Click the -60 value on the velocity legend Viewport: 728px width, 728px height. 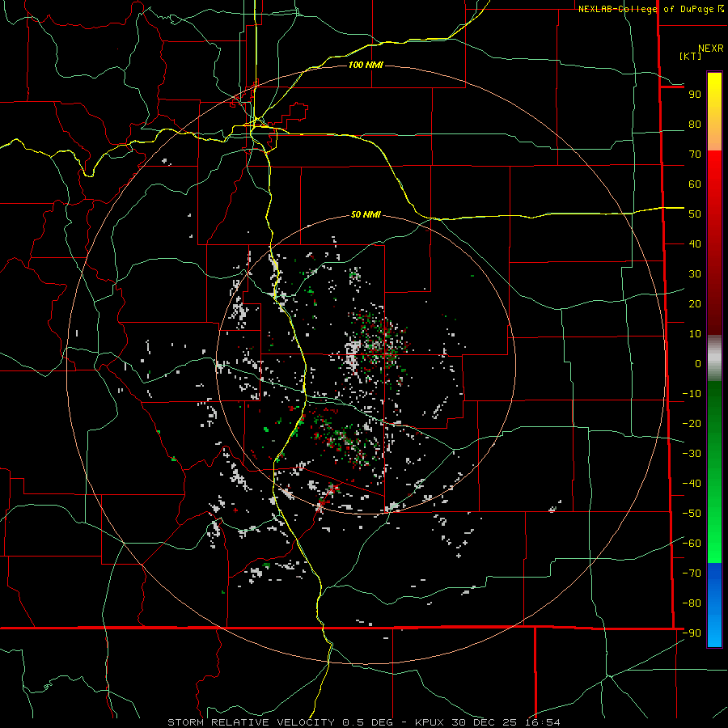coord(692,544)
